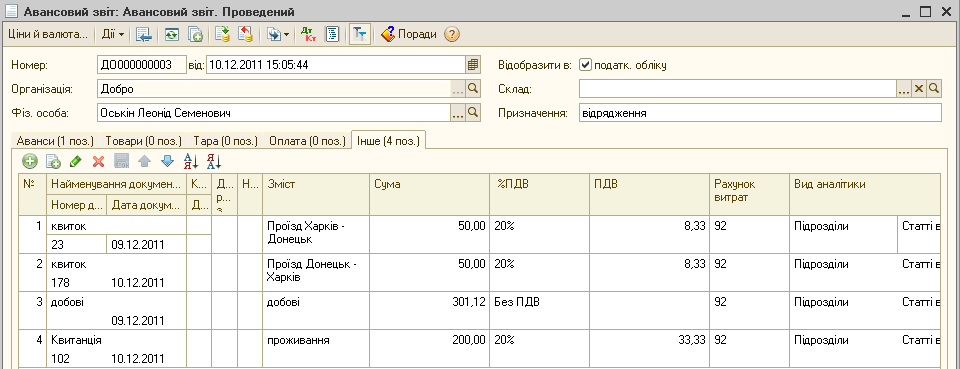Click the unpost document icon with red arrow

point(246,34)
